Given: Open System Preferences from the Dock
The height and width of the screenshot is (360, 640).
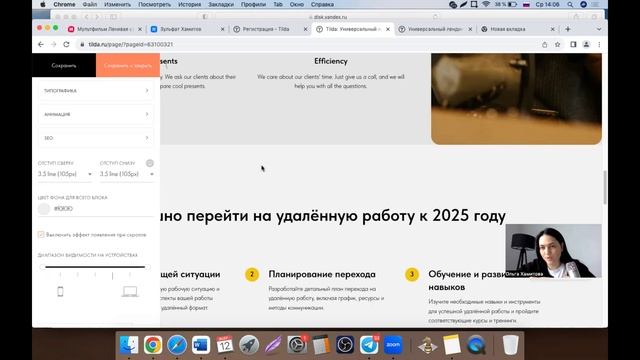Looking at the screenshot, I should click(297, 345).
